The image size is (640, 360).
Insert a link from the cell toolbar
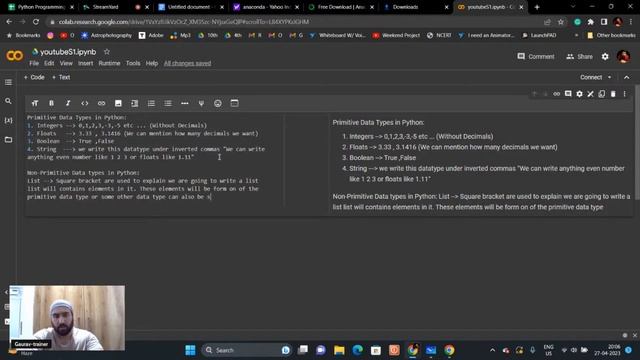point(101,103)
